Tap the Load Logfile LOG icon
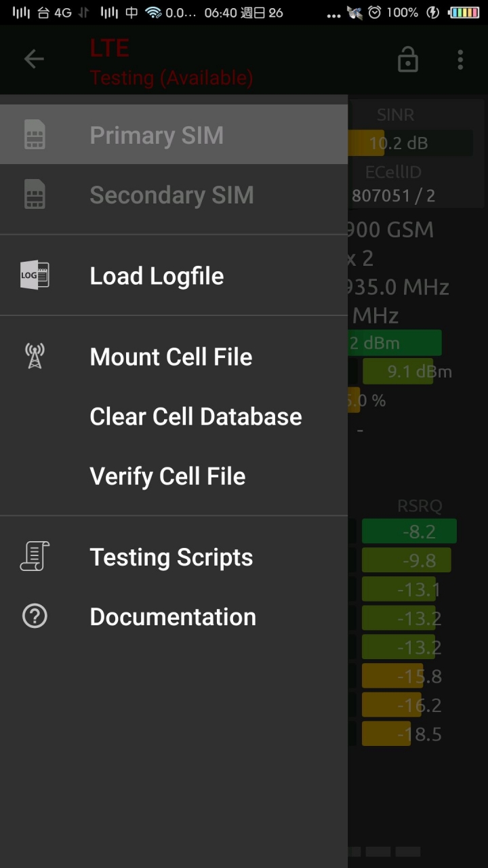Screen dimensions: 488x868 35,276
